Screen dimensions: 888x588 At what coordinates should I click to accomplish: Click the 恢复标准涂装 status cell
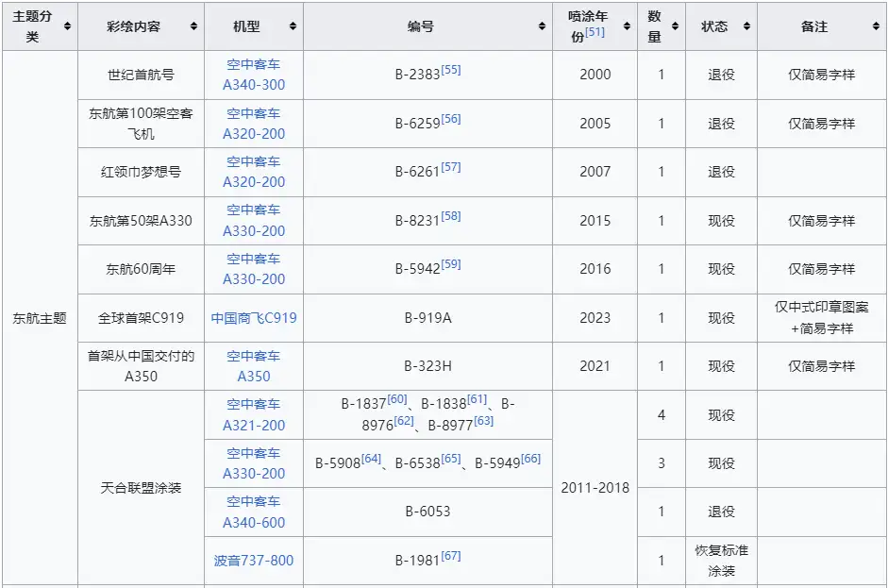(722, 561)
